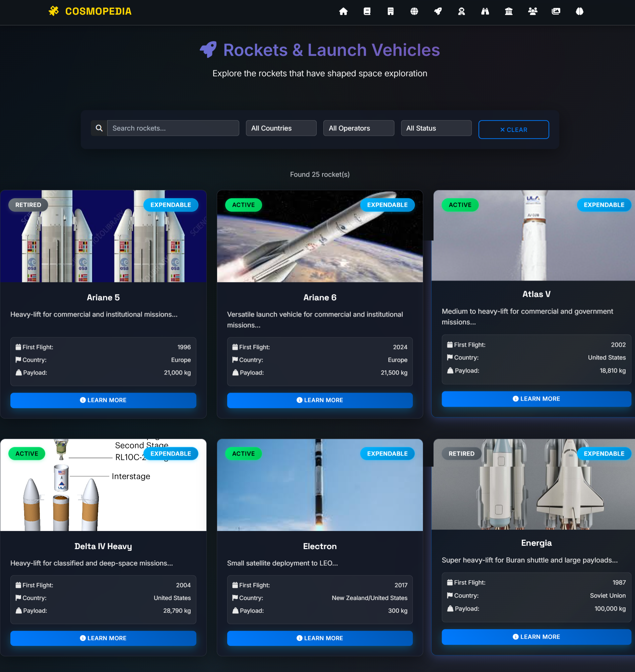This screenshot has width=635, height=672.
Task: Open the image gallery icon in navigation
Action: coord(556,11)
